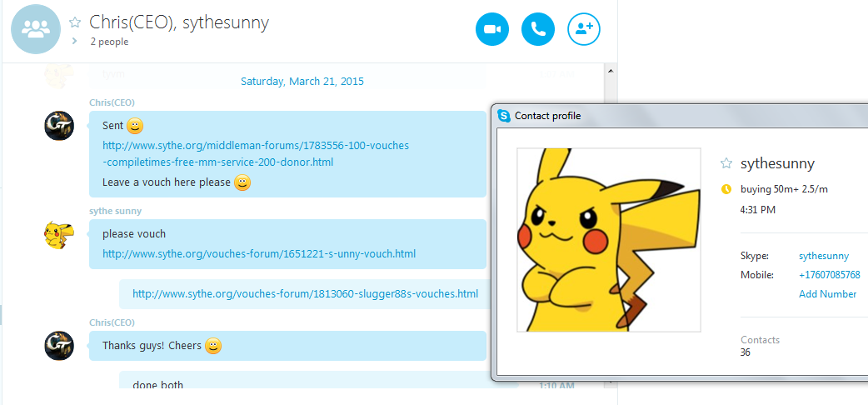Screen dimensions: 868x405
Task: Expand the 2 people participant list
Action: click(74, 41)
